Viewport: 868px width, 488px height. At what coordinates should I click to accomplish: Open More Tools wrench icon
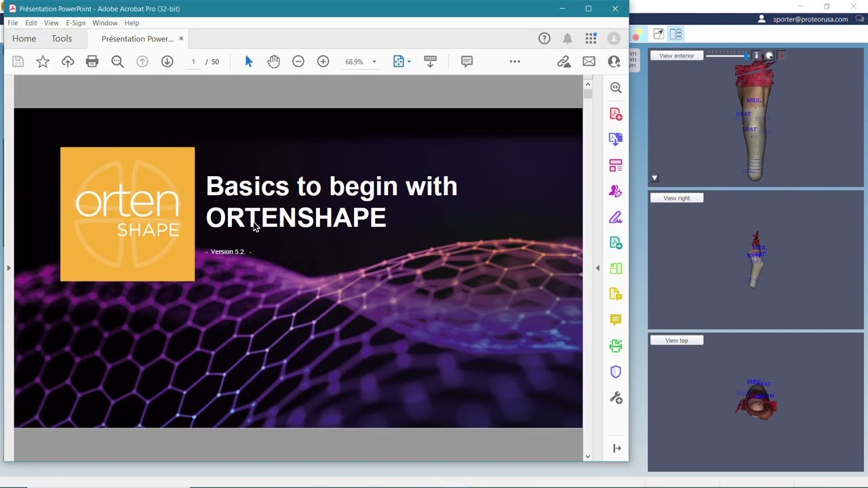coord(616,398)
